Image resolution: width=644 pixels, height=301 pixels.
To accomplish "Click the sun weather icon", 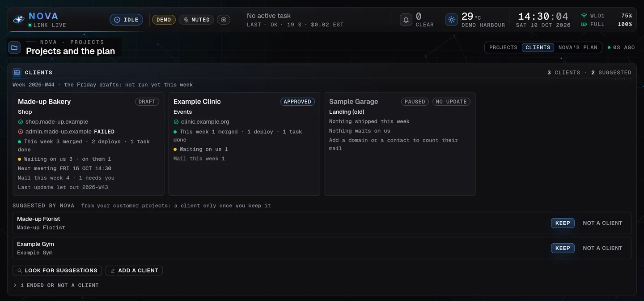I will pos(452,20).
